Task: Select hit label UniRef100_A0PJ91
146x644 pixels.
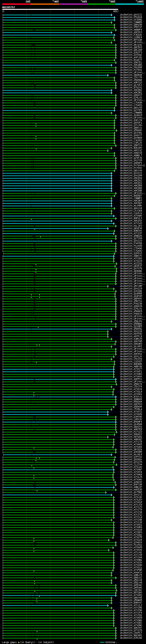Action: click(x=131, y=58)
